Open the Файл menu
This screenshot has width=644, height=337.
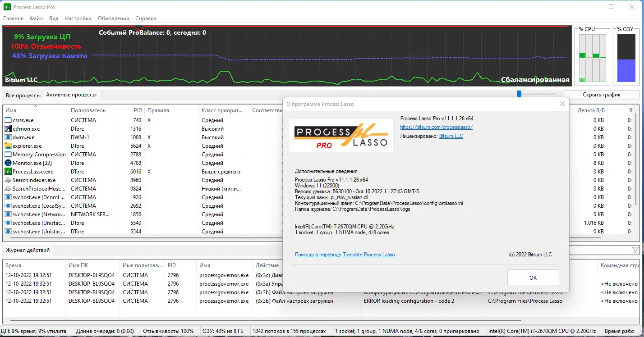[x=37, y=18]
